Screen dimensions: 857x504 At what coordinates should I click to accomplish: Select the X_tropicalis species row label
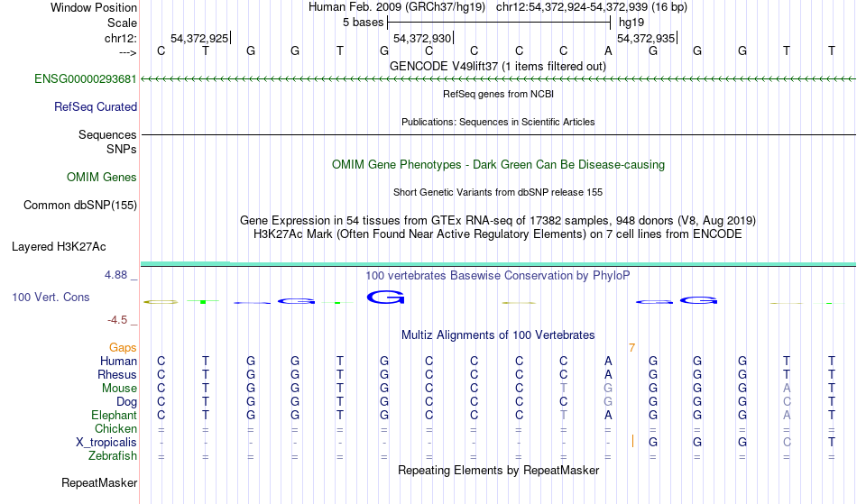106,443
